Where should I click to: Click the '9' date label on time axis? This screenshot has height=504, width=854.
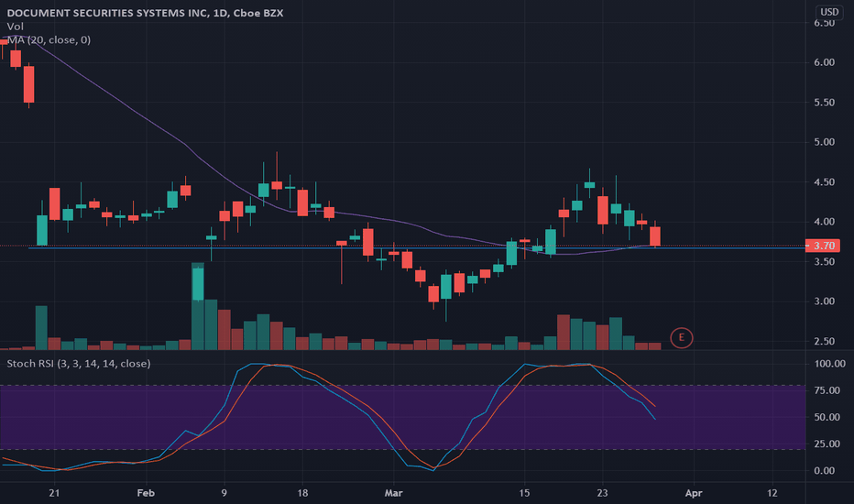click(224, 493)
